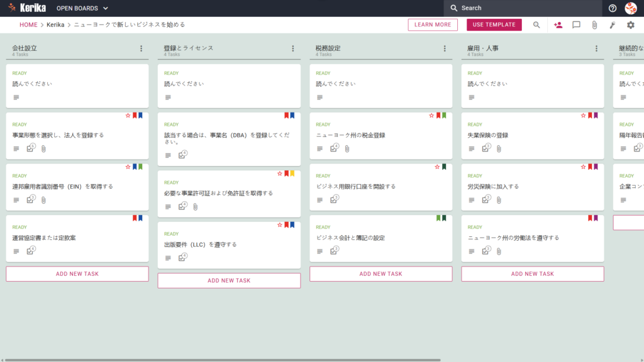Open the board chat icon
The image size is (644, 362).
576,25
